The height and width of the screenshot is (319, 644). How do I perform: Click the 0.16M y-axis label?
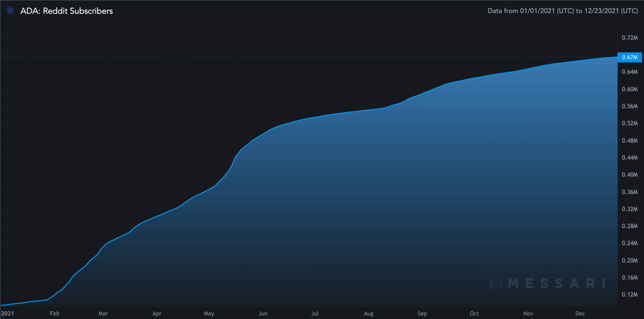coord(630,277)
